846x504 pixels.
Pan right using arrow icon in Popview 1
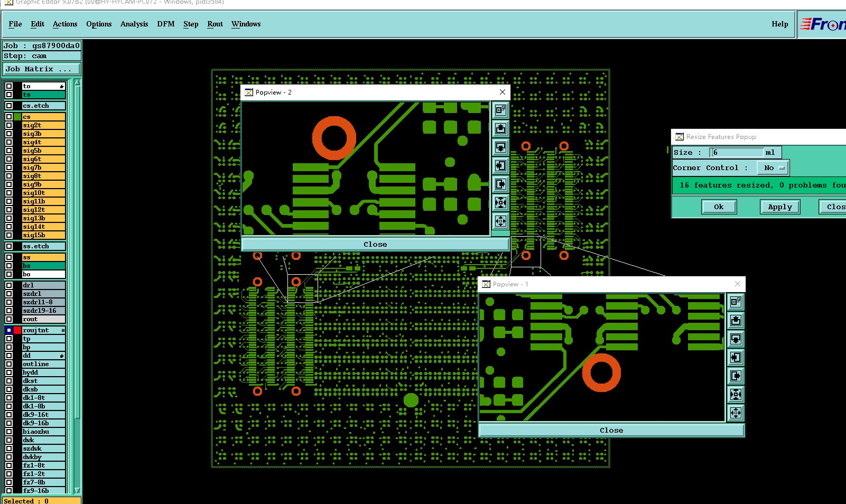pos(736,376)
